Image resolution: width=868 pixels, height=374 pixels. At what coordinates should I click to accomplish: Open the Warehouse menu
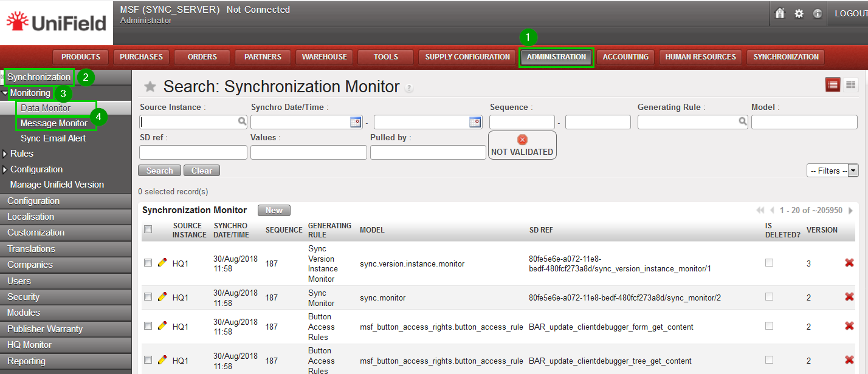coord(324,57)
